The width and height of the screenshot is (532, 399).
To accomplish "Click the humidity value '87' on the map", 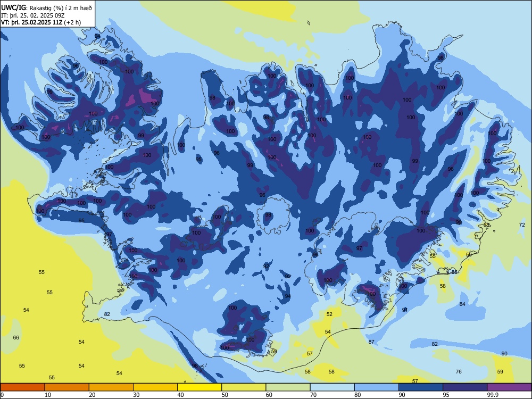I will coord(371,342).
